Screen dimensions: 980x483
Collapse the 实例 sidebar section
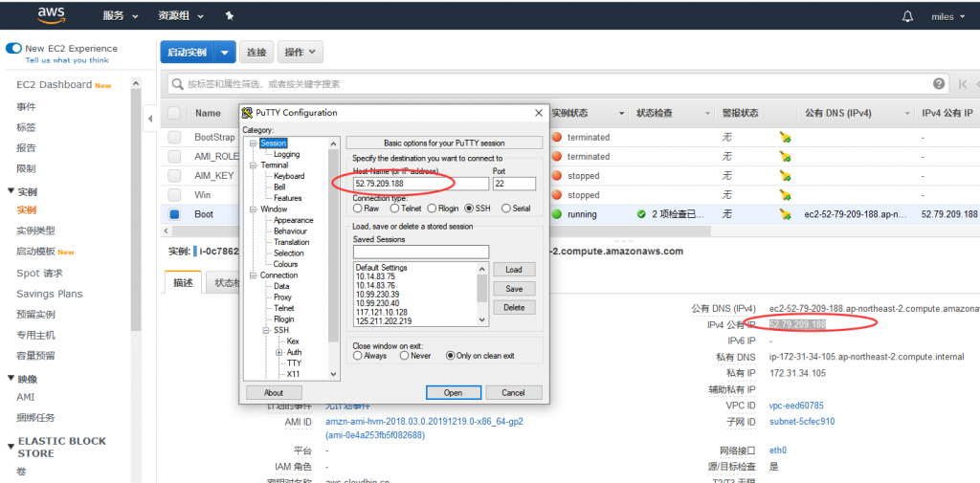pos(11,191)
